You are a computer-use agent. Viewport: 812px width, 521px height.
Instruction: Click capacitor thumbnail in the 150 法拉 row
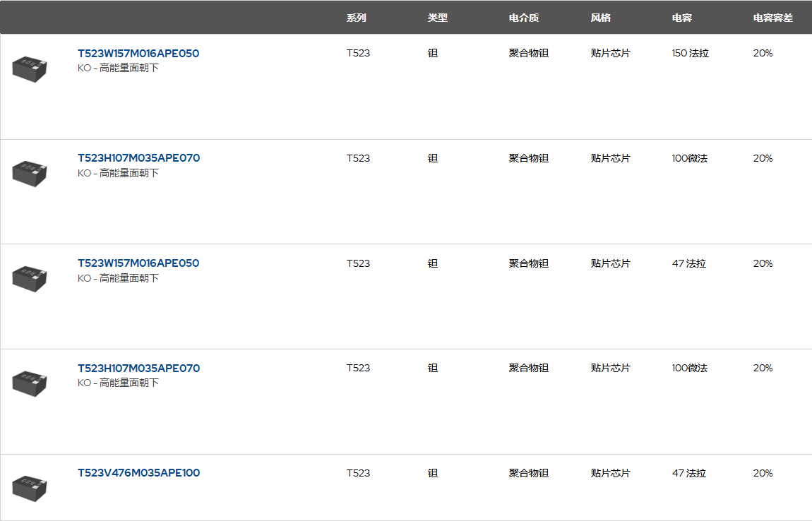coord(30,68)
